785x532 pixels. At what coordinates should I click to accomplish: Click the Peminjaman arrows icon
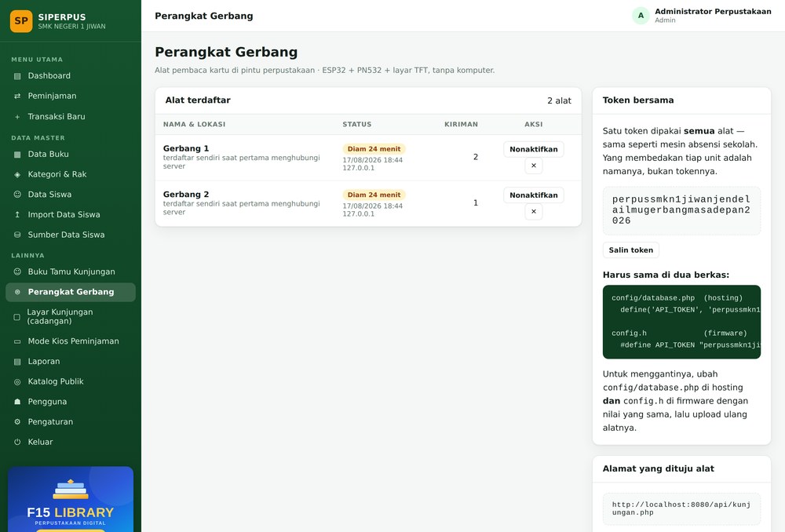(17, 96)
